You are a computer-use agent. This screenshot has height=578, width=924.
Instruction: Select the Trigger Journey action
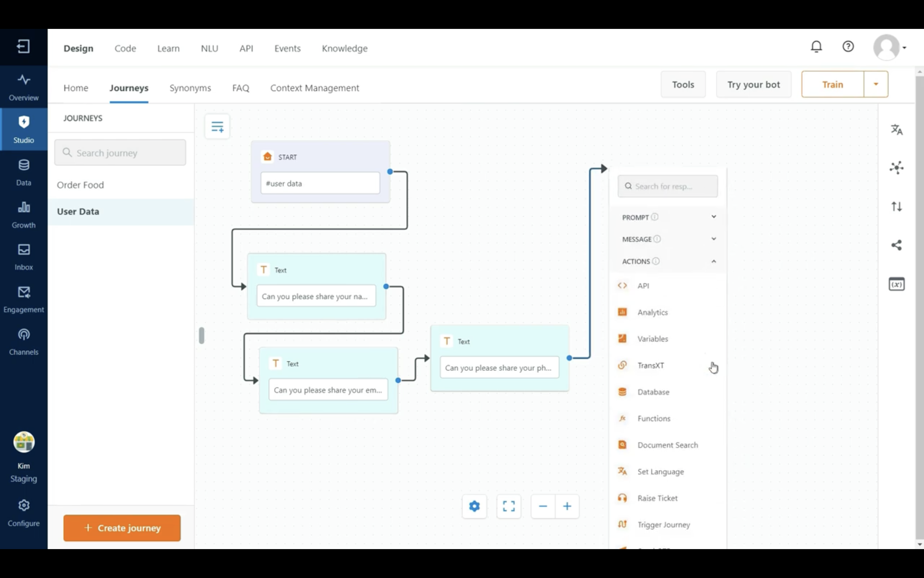point(667,525)
